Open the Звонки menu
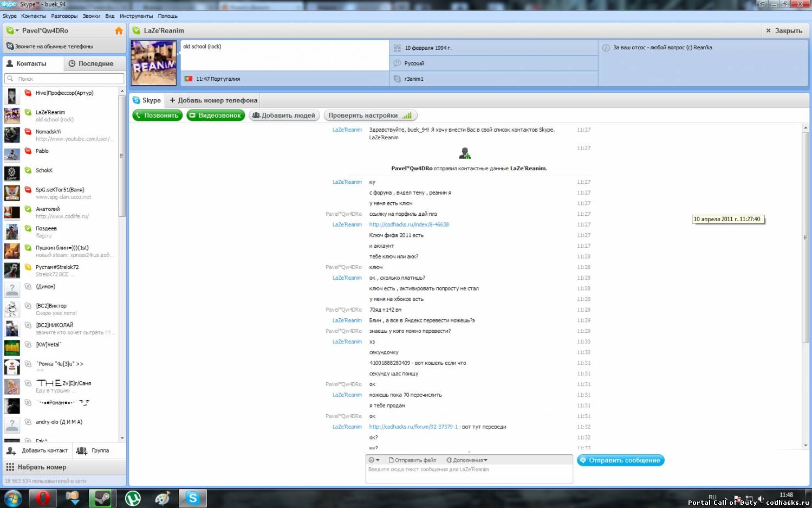The image size is (812, 508). 92,16
